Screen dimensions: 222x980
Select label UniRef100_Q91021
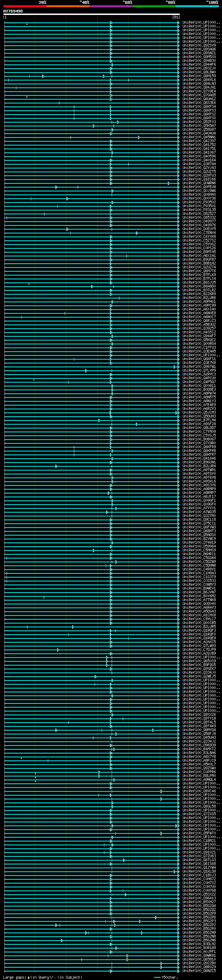pyautogui.click(x=199, y=852)
